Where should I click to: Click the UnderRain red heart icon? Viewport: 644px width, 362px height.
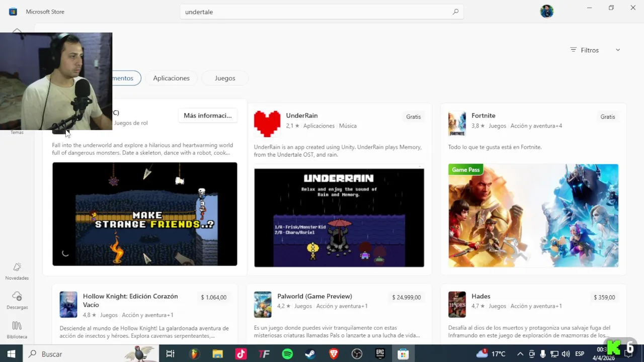[x=267, y=124]
